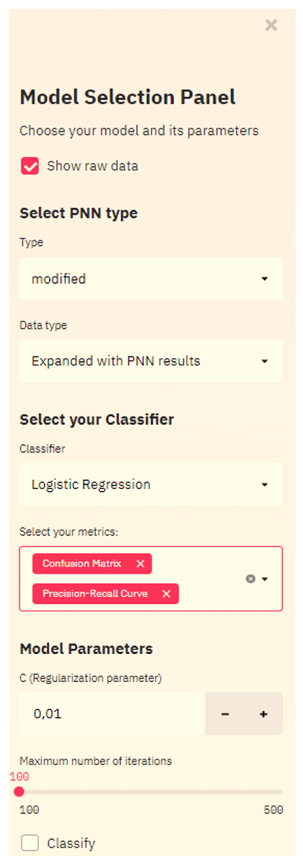The width and height of the screenshot is (303, 868).
Task: Decrease the C regularization parameter
Action: [225, 714]
